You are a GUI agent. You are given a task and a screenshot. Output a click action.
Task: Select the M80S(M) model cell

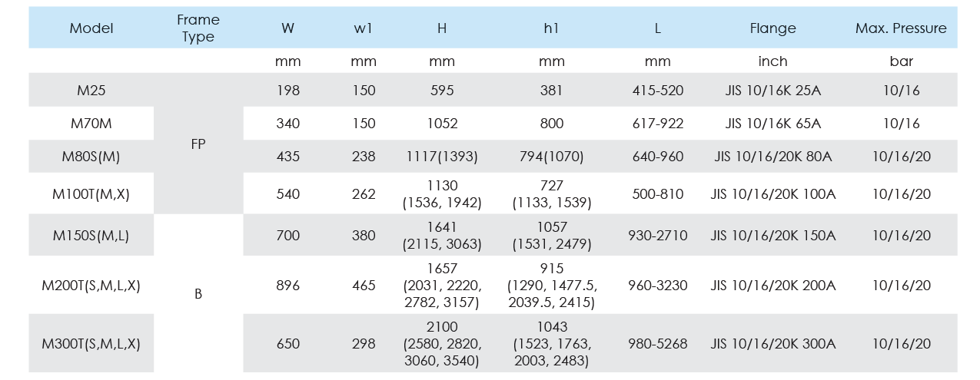(91, 157)
